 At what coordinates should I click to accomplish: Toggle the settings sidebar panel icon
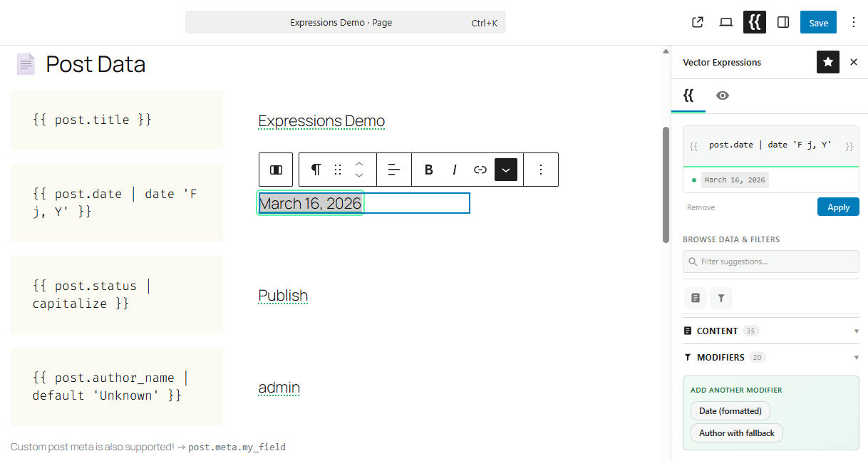click(x=783, y=22)
